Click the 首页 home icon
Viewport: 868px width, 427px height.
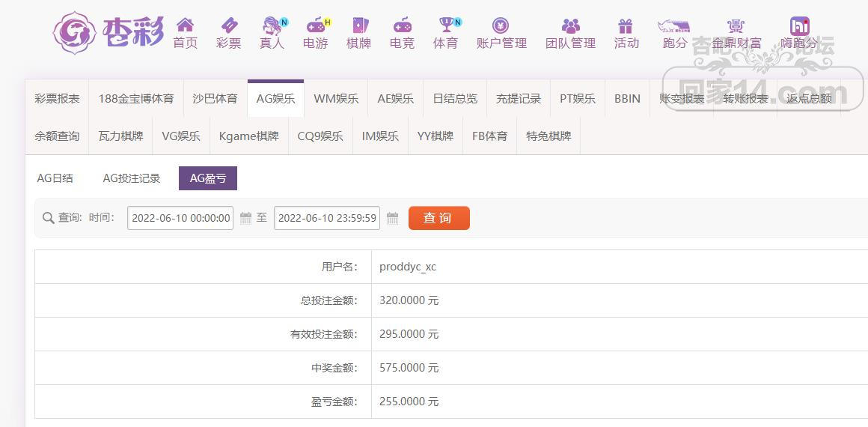[185, 26]
